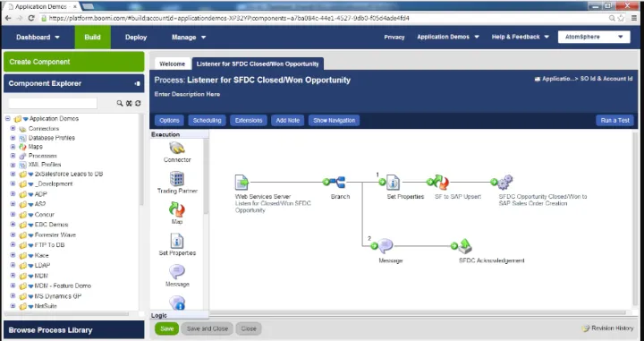Open the AtomSphere selector dropdown
644x341 pixels.
tap(594, 37)
